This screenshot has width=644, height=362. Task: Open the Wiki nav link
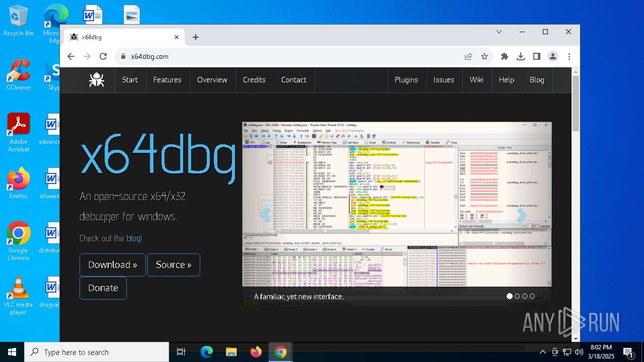pyautogui.click(x=476, y=80)
